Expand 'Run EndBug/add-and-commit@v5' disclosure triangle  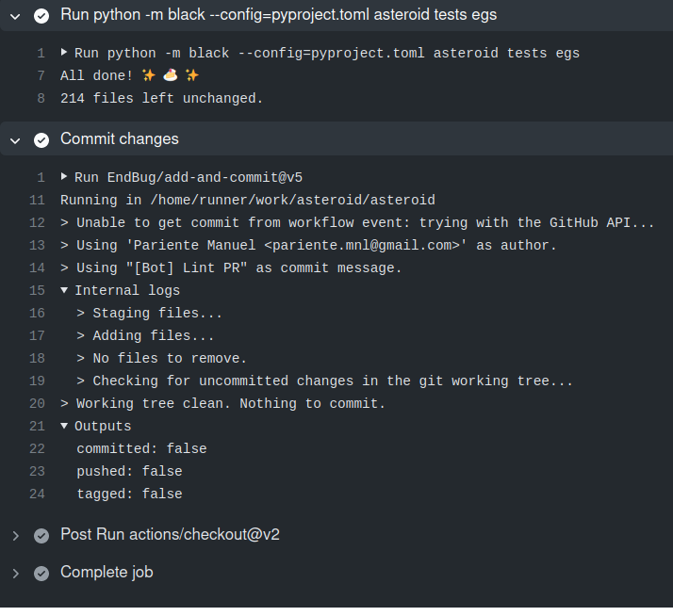click(64, 177)
